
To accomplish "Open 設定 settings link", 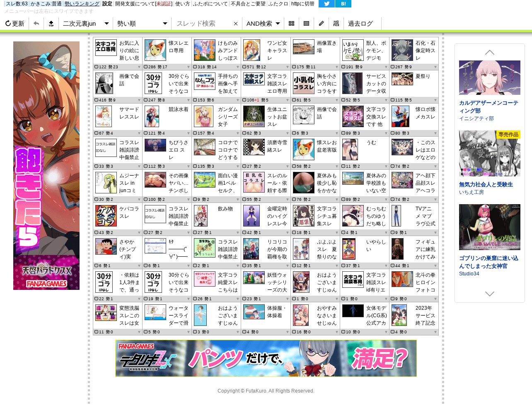I will click(x=107, y=4).
